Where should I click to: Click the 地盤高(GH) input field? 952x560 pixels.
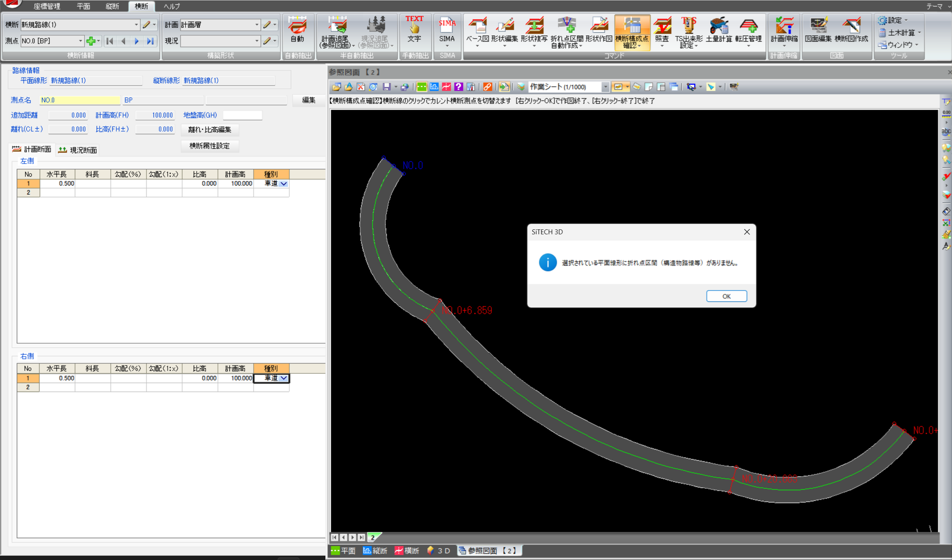click(x=242, y=115)
